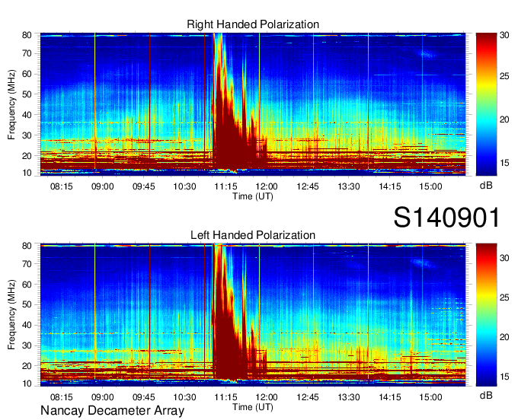Click the top plot's 'Frequency (MHz)' axis label
518x420 pixels.
point(11,104)
